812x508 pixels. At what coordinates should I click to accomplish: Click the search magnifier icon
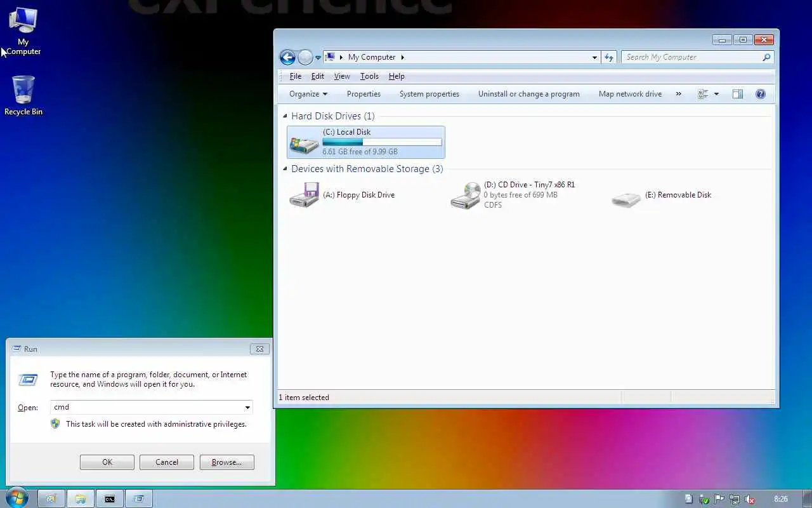tap(766, 57)
